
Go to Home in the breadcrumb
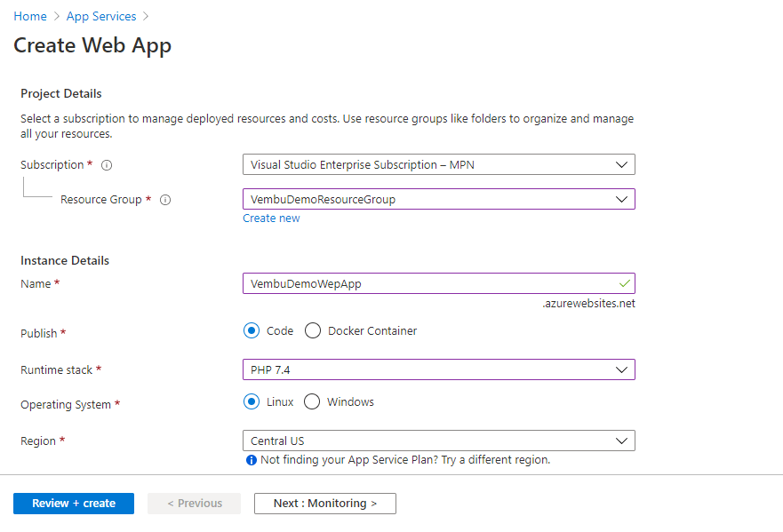pyautogui.click(x=30, y=17)
